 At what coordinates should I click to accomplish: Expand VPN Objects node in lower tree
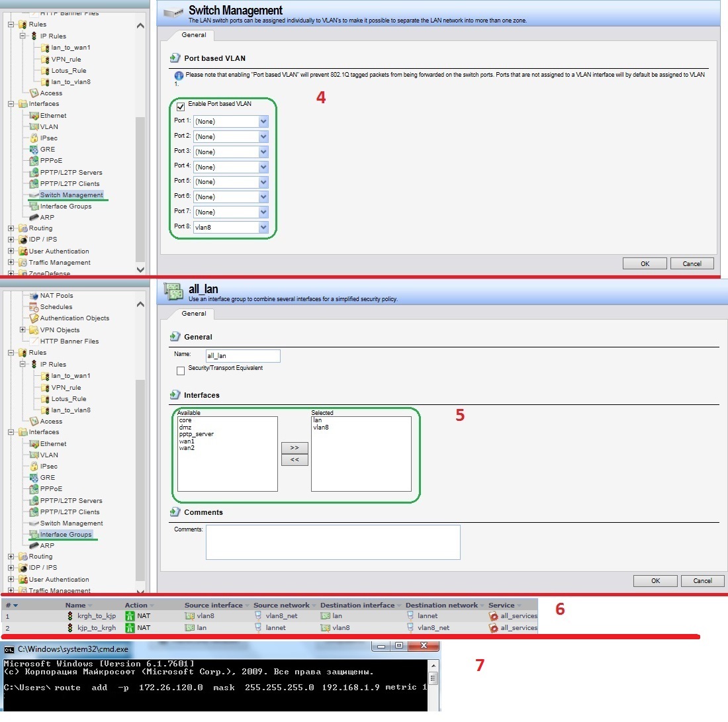[22, 330]
